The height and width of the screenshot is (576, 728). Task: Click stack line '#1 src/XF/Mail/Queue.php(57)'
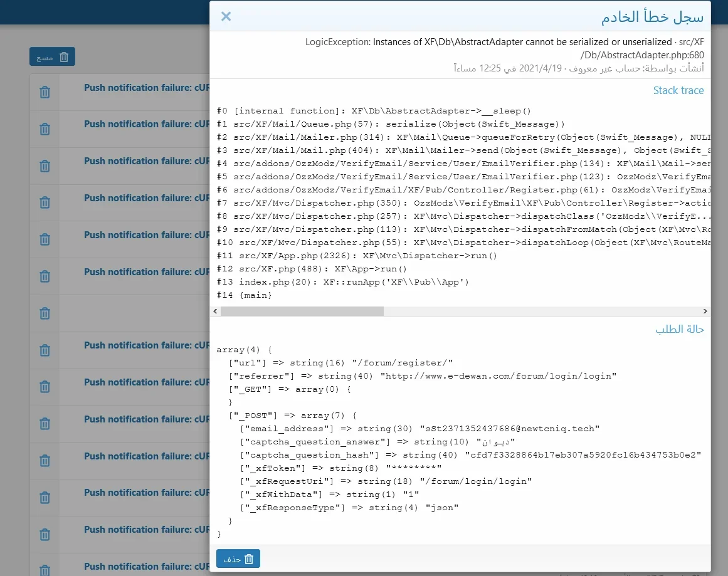click(x=391, y=124)
